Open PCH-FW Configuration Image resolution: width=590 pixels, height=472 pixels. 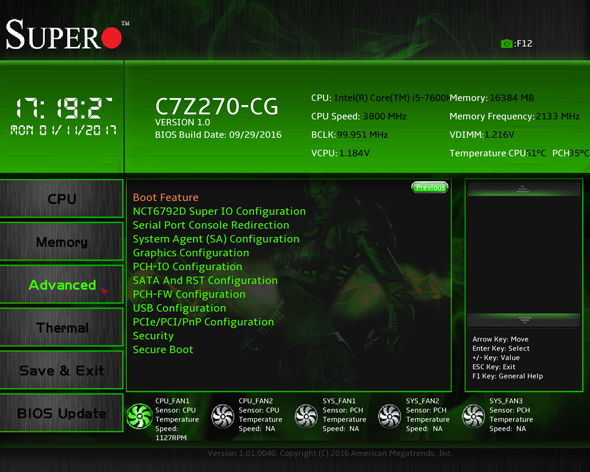point(189,294)
